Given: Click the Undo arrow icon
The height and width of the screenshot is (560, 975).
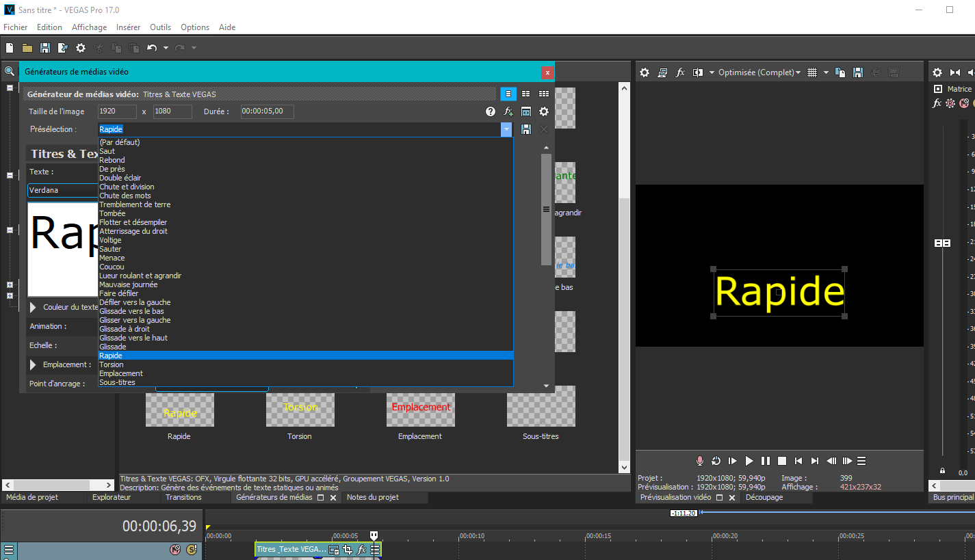Looking at the screenshot, I should [x=152, y=48].
